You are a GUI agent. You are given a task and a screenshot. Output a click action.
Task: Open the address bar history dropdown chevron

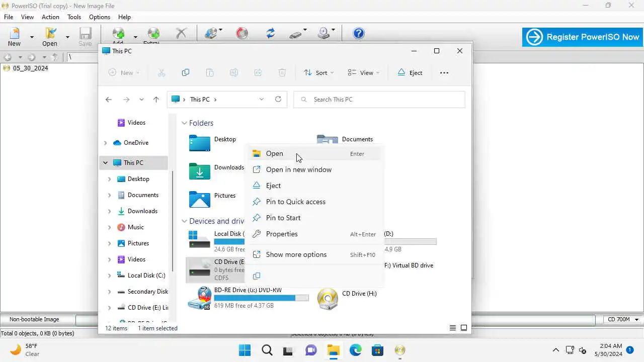(x=262, y=99)
